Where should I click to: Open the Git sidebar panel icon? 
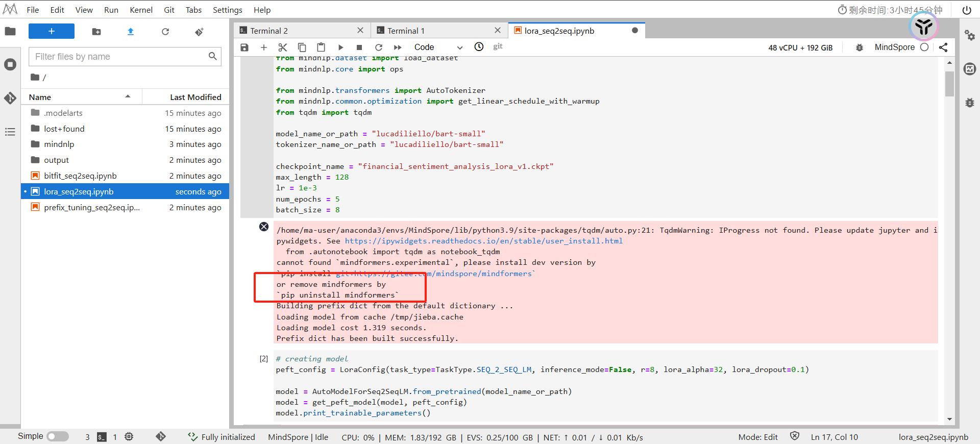[10, 98]
